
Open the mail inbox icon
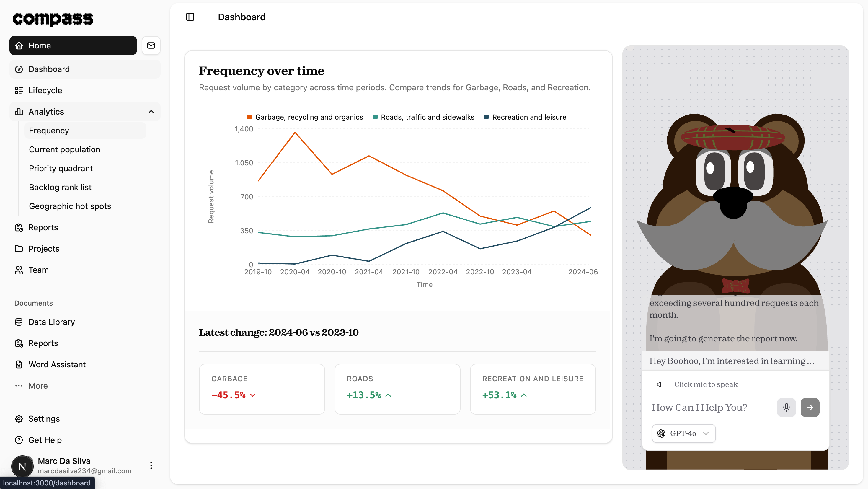tap(151, 45)
